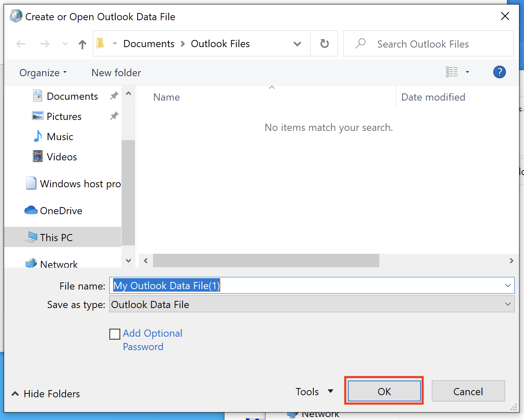
Task: Expand the address bar path dropdown
Action: pyautogui.click(x=297, y=44)
